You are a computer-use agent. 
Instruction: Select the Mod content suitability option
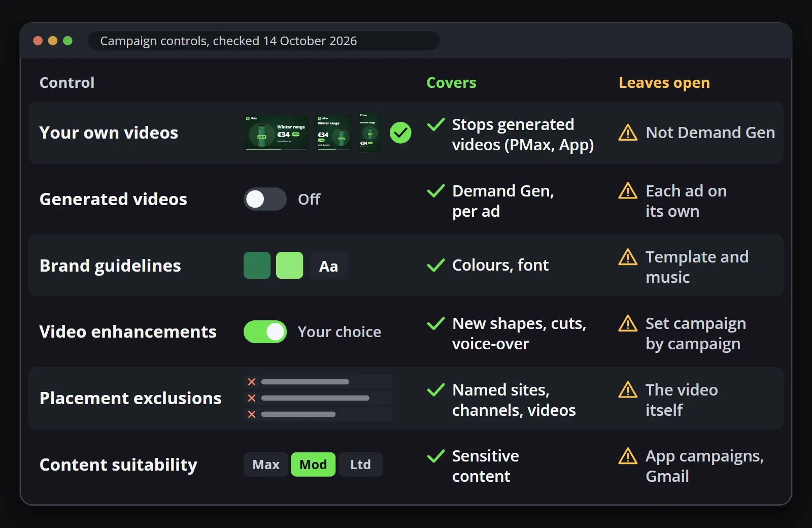(x=313, y=465)
